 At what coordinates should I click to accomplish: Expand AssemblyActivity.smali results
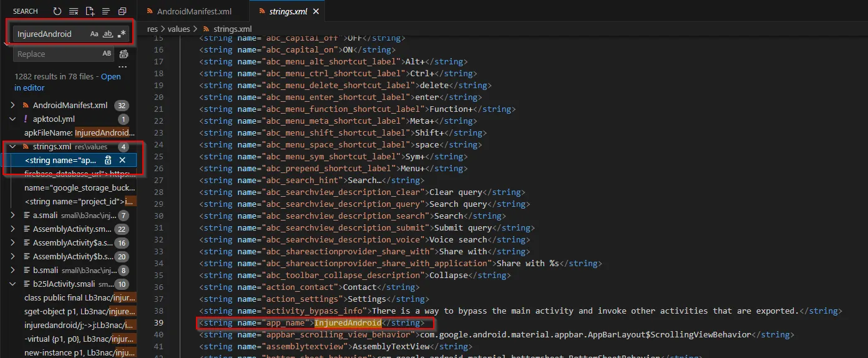click(13, 229)
